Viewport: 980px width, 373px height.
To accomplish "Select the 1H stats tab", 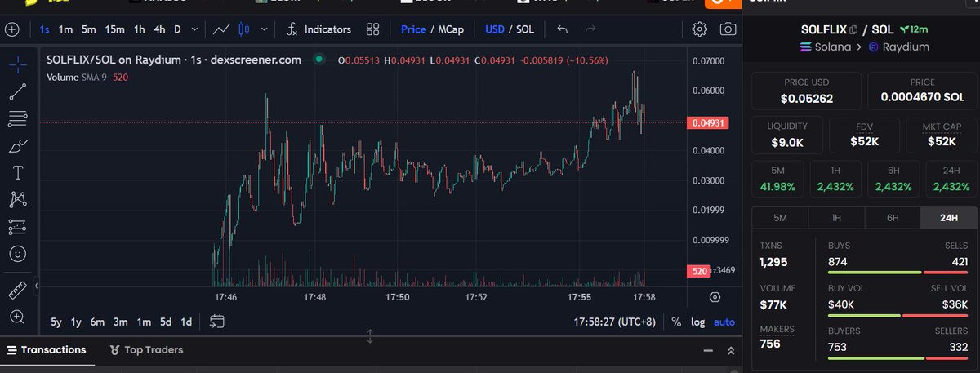I will tap(835, 218).
